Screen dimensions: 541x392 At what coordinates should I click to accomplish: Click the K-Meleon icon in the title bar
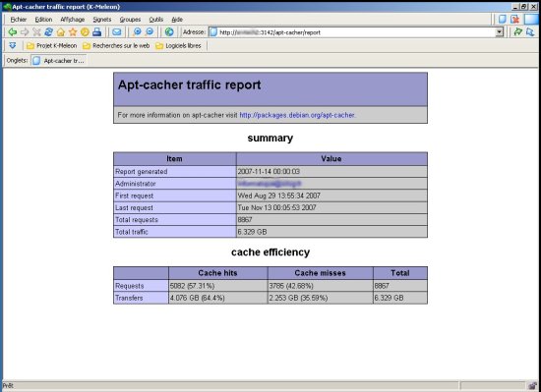[7, 7]
